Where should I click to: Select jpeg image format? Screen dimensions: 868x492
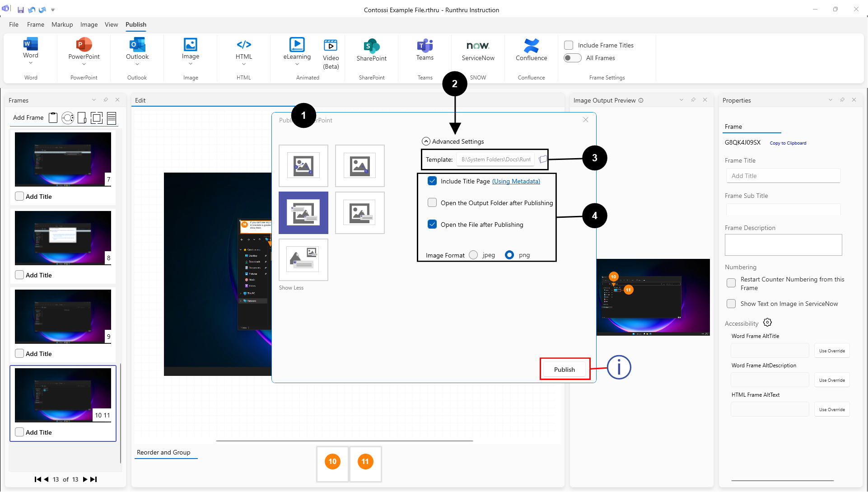pyautogui.click(x=473, y=255)
